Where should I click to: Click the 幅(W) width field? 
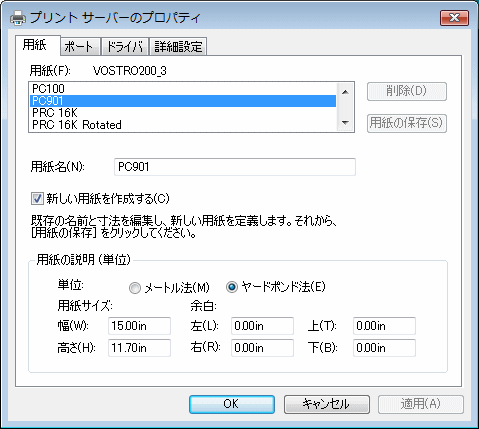(139, 326)
